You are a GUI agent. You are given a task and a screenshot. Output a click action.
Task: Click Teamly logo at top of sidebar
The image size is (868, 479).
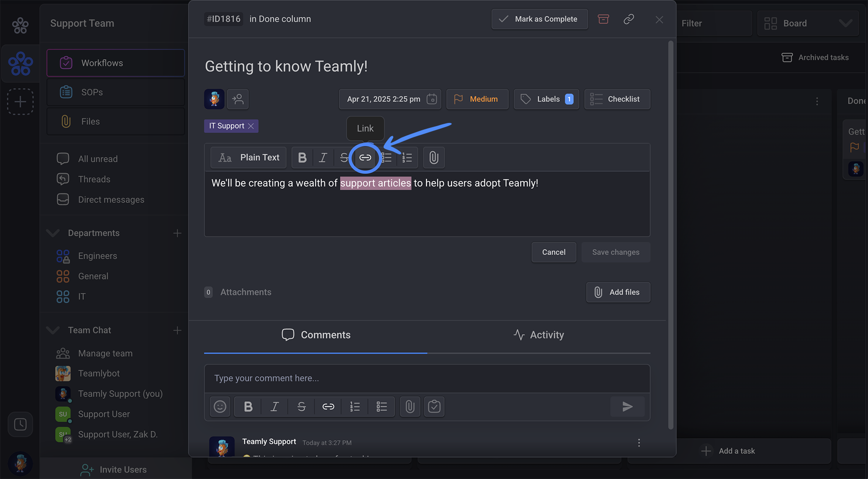(20, 25)
